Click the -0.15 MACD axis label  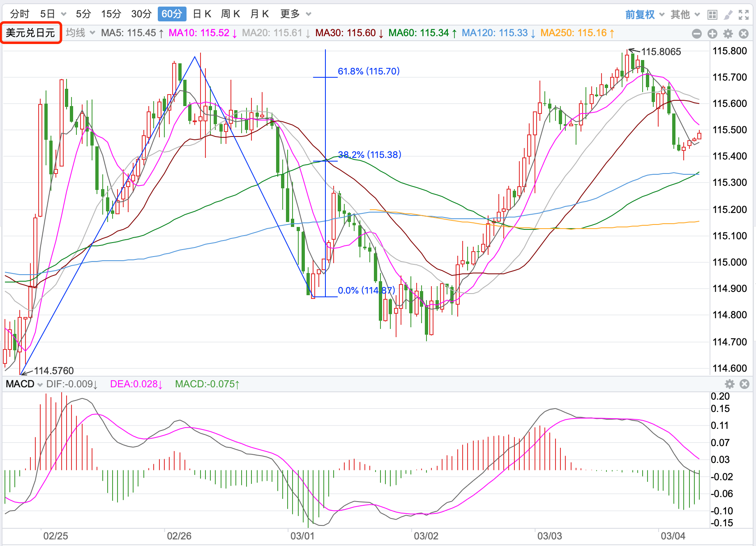pos(722,523)
